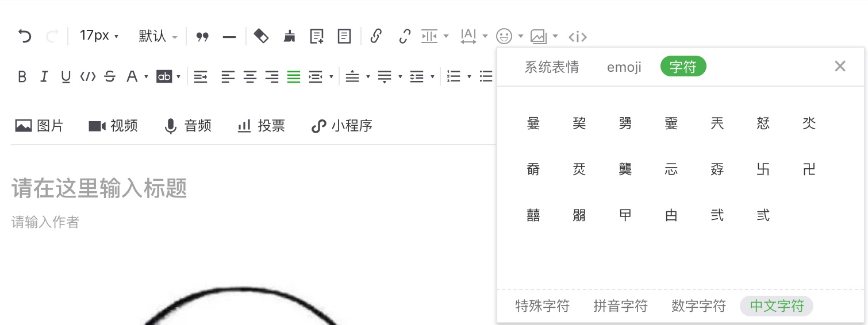Apply first-line indent icon
This screenshot has height=325, width=868.
pos(200,76)
